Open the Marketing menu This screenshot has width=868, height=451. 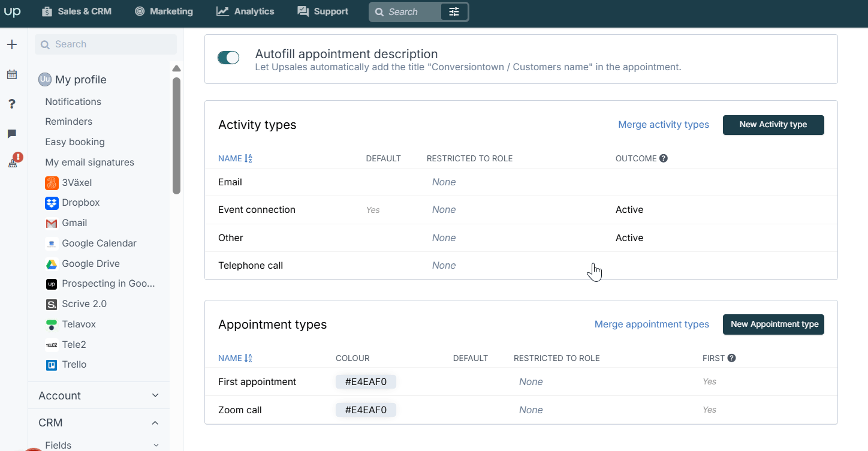click(164, 11)
